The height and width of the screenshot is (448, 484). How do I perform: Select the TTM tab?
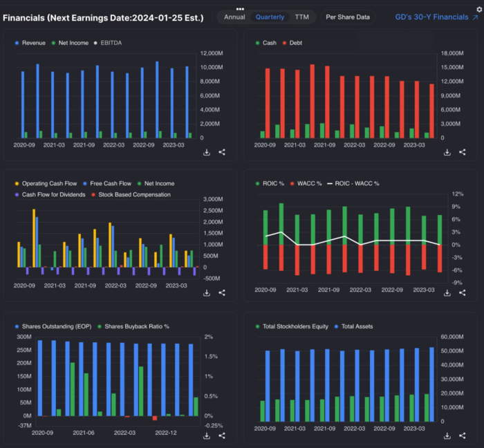pos(301,17)
